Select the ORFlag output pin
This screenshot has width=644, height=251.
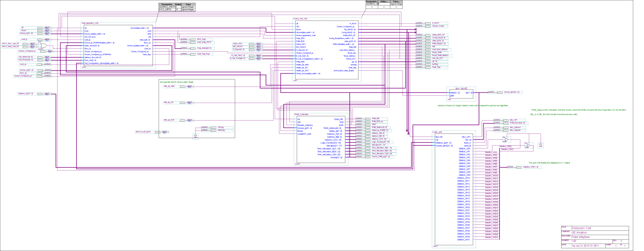213,127
